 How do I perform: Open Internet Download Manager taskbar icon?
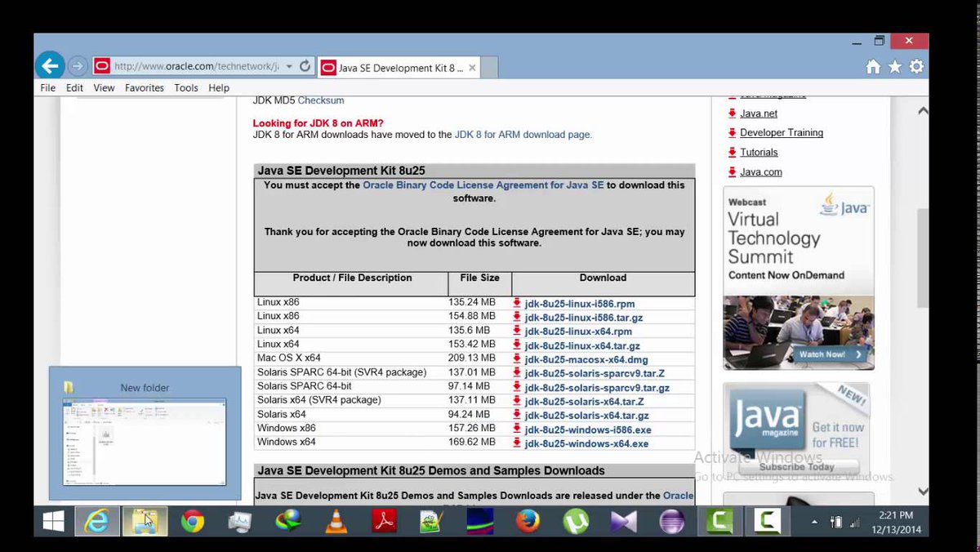(x=287, y=521)
